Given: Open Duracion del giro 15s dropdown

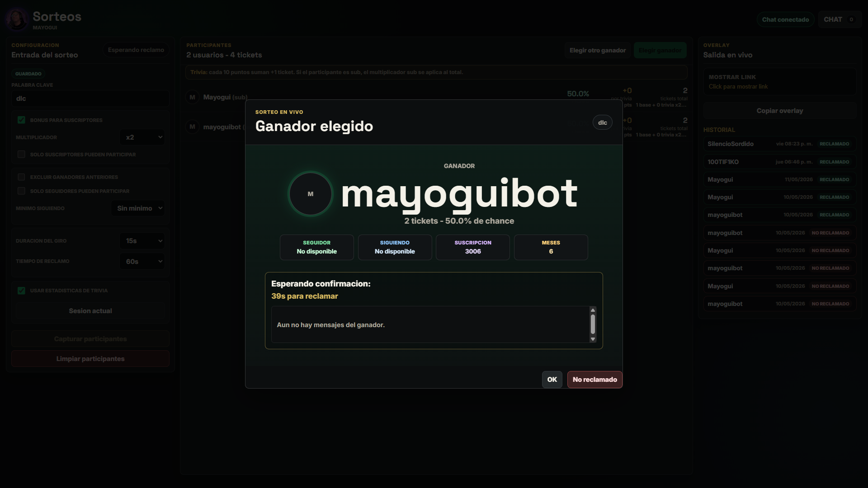Looking at the screenshot, I should tap(142, 241).
